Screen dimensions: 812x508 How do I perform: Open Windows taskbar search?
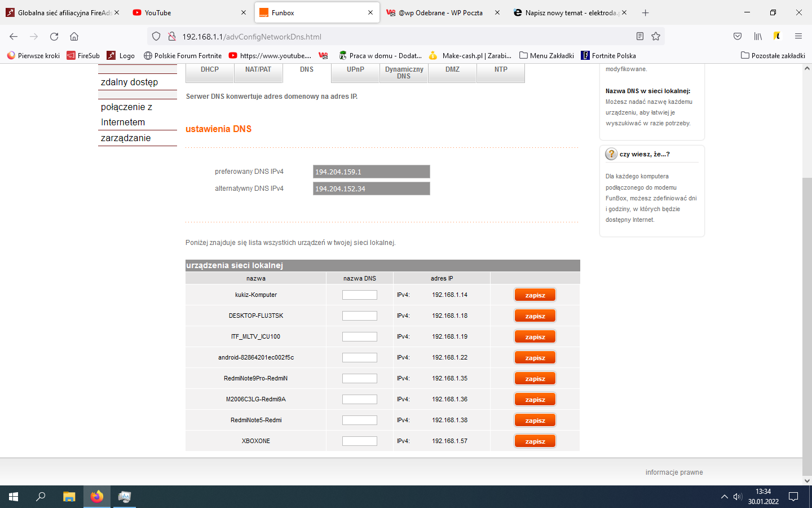click(x=41, y=497)
